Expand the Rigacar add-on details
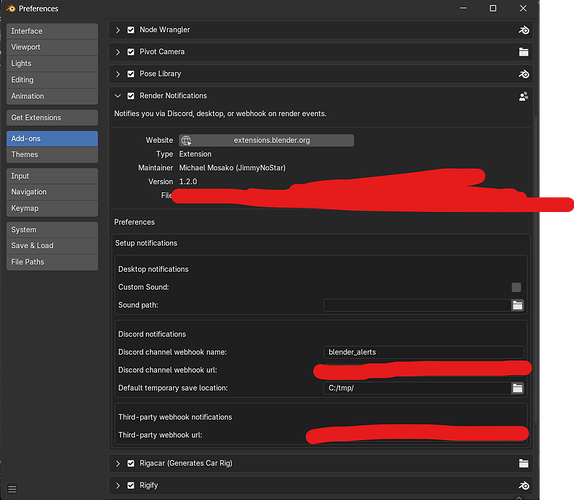The height and width of the screenshot is (500, 574). pyautogui.click(x=118, y=463)
